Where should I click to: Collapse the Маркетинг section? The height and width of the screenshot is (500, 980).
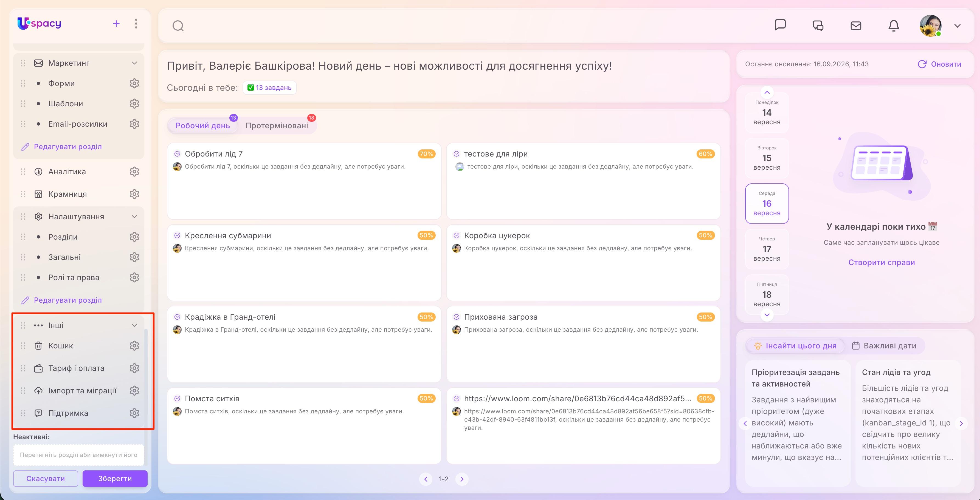134,63
